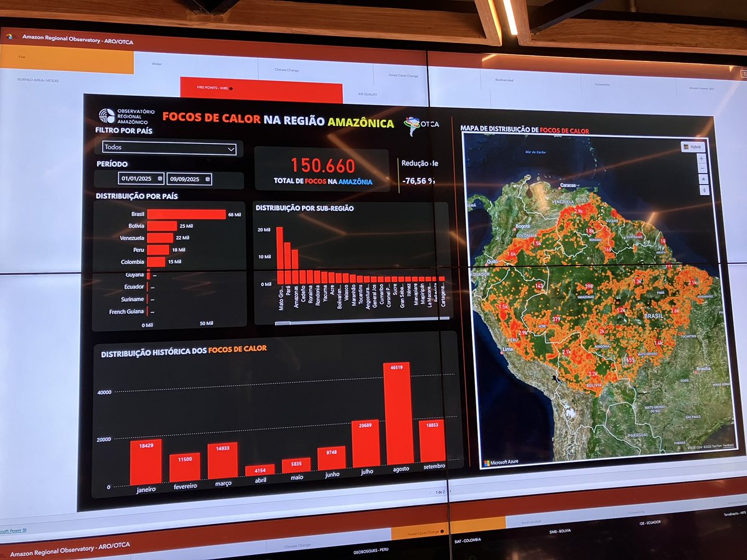This screenshot has height=560, width=747.
Task: Zoom in on the map with plus button
Action: click(703, 158)
